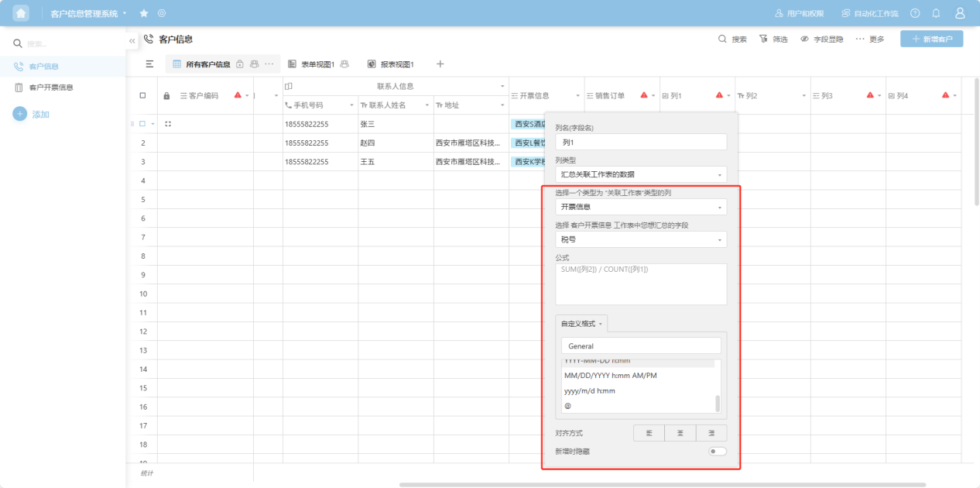Open the 税号 summary field dropdown
980x488 pixels.
pos(641,240)
